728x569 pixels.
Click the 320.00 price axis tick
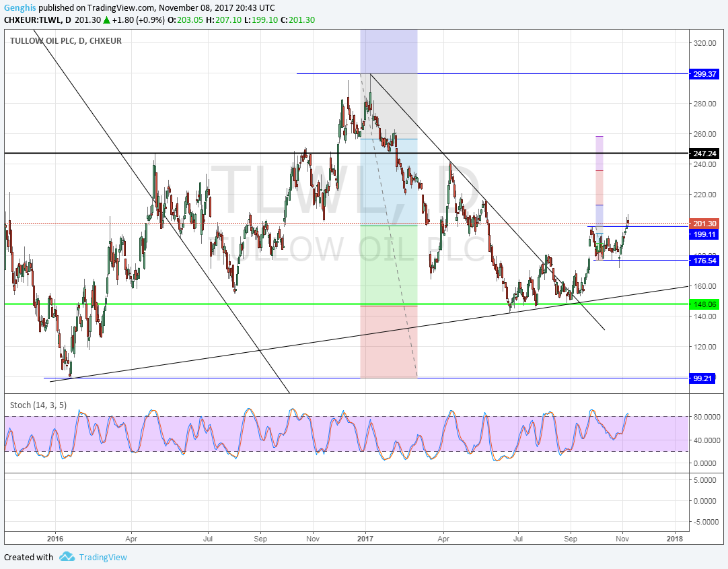tap(704, 43)
